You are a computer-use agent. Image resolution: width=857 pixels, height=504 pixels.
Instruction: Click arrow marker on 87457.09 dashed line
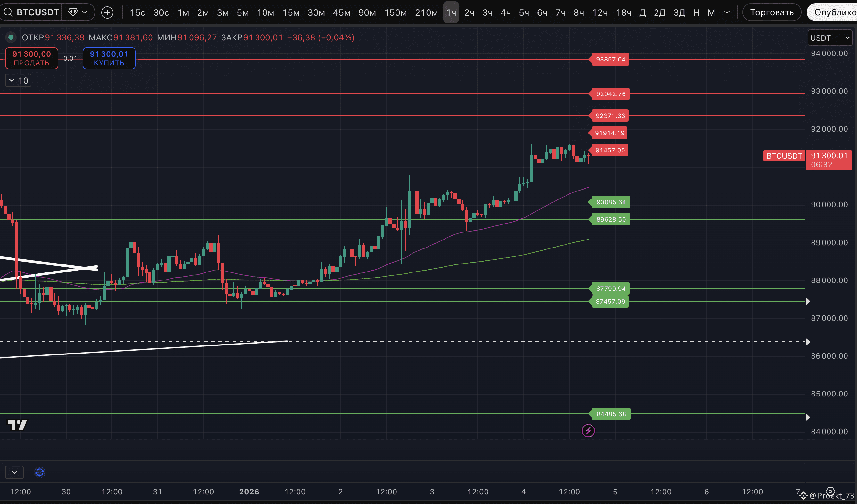[807, 301]
